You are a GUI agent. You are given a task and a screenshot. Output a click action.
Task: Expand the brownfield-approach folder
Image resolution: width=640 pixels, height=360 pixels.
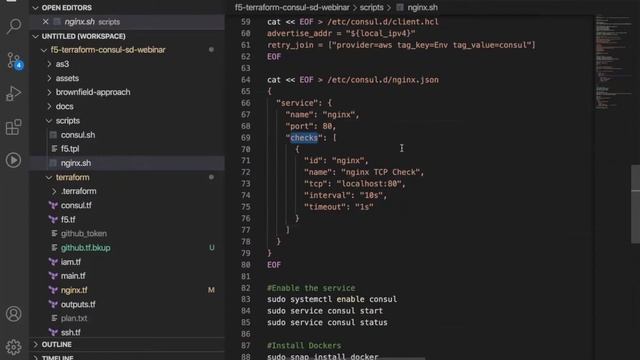(x=49, y=92)
